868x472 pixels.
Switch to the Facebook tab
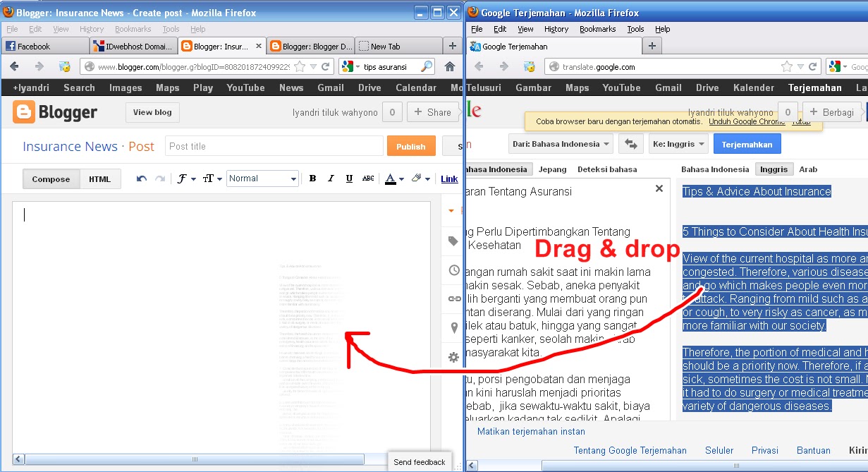pos(45,47)
